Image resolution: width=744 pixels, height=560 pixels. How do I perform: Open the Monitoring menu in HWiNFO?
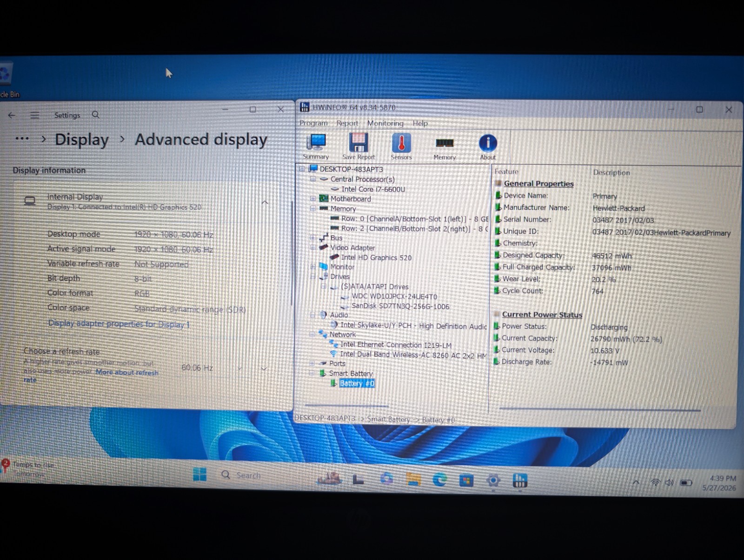coord(385,123)
